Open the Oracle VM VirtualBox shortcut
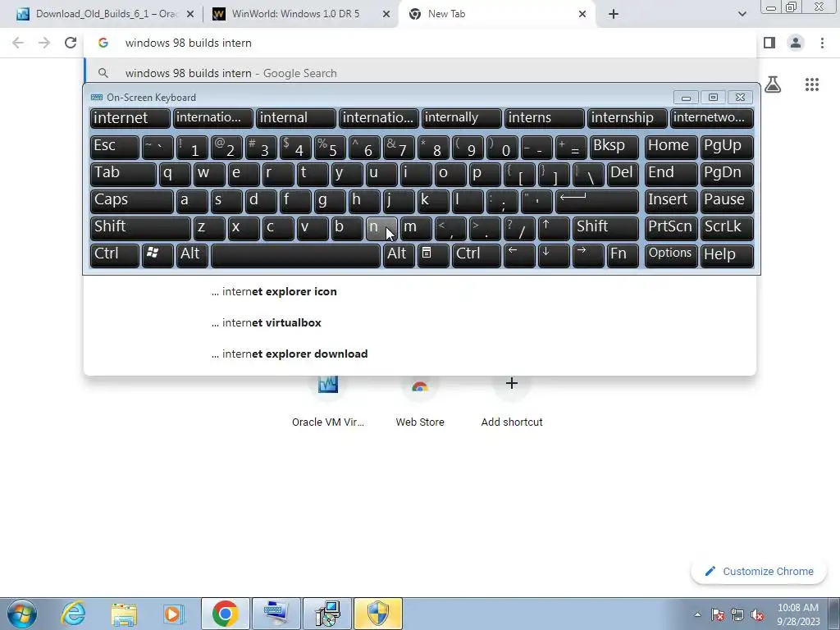 (328, 399)
